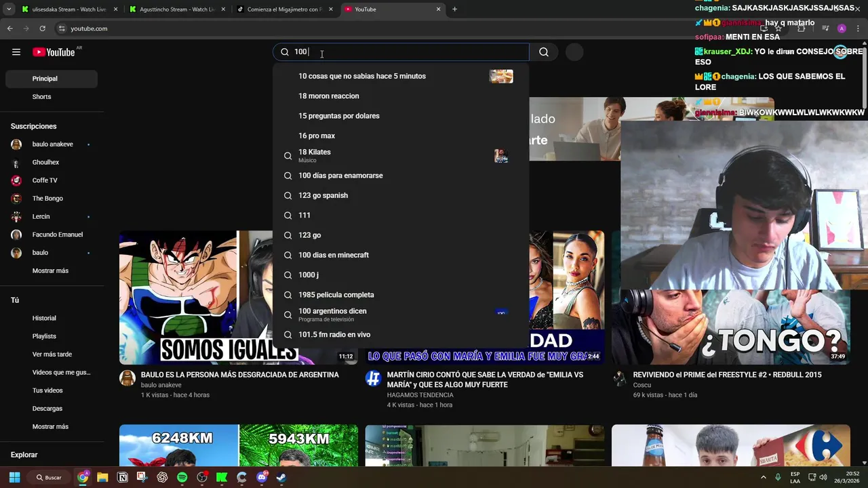
Task: Launch Notion from the taskbar
Action: tap(123, 477)
